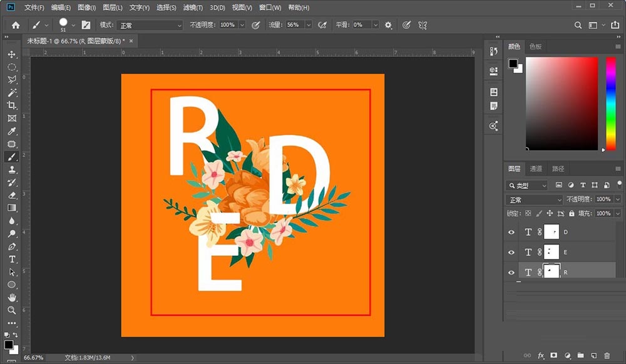
Task: Select the Hand tool
Action: (12, 298)
